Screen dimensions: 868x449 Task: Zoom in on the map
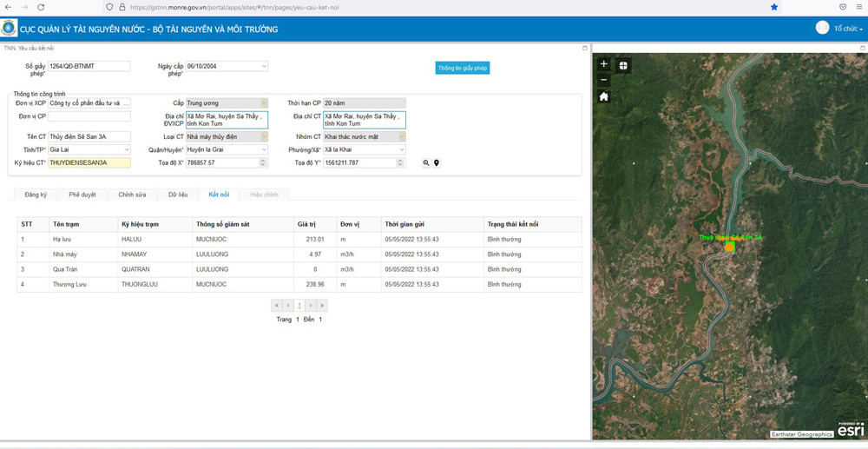pos(604,64)
